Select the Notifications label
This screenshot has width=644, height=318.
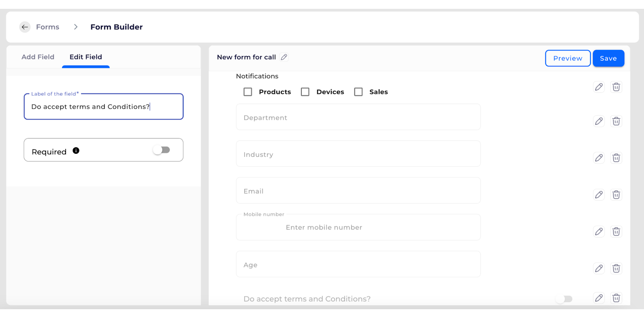tap(257, 76)
